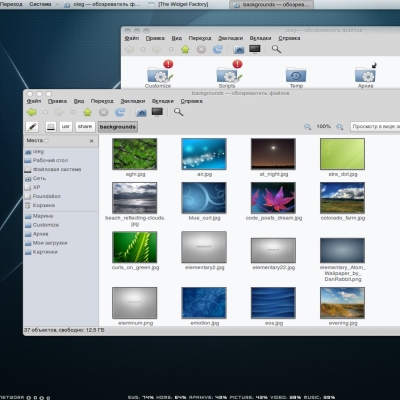
Task: Switch to oleg file browser taskbar entry
Action: (x=103, y=4)
